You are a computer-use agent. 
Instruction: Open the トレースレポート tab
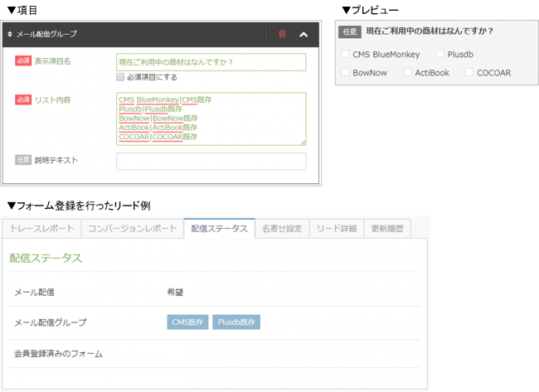pos(42,229)
